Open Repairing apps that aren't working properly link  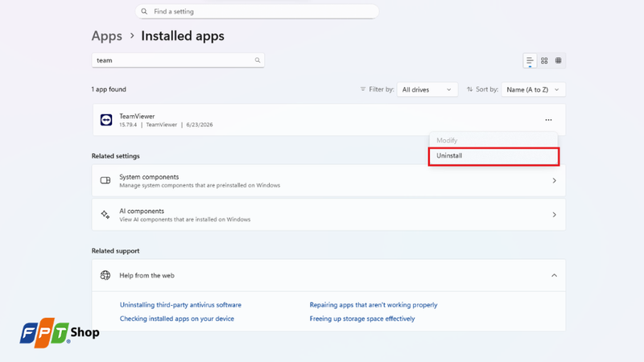374,305
